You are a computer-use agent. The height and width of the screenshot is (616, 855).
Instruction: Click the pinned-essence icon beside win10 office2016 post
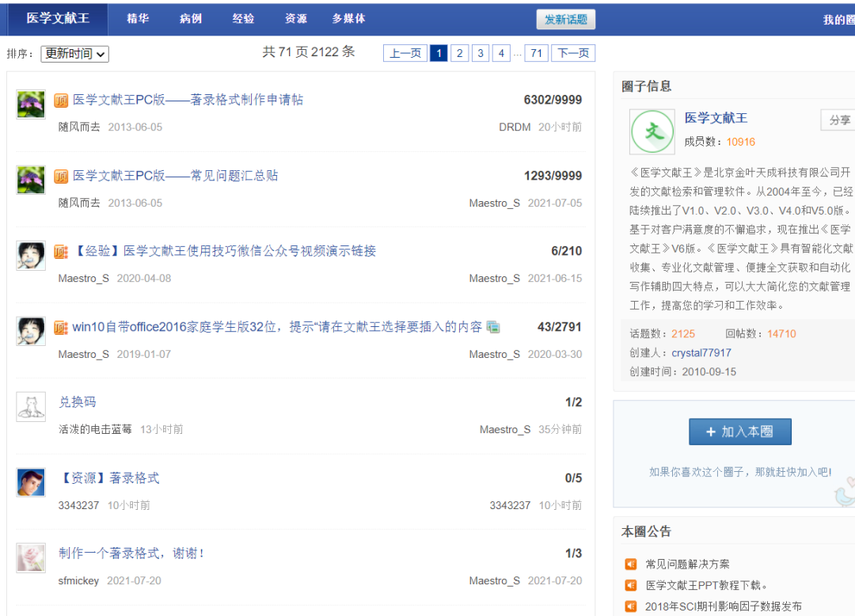coord(61,328)
